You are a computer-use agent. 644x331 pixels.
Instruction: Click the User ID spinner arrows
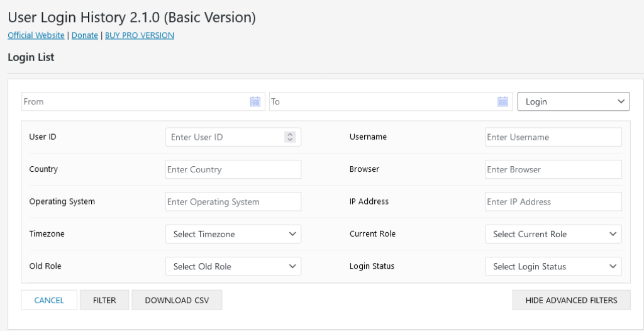[290, 137]
